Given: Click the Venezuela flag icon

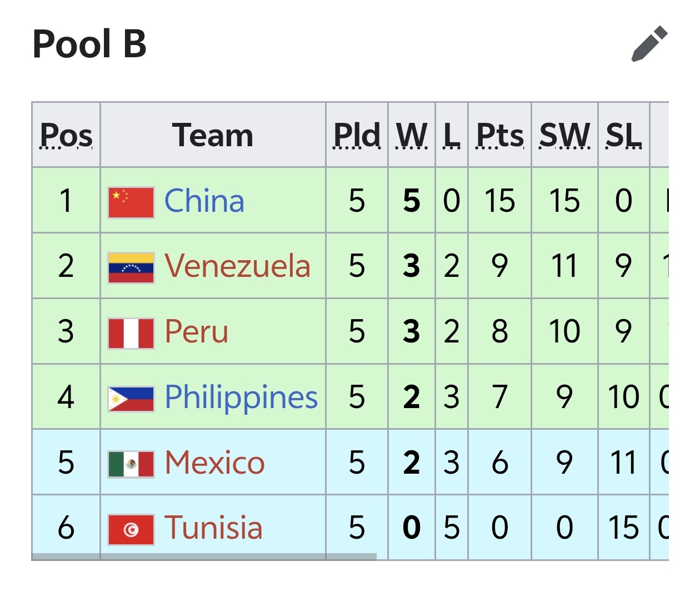Looking at the screenshot, I should tap(131, 268).
